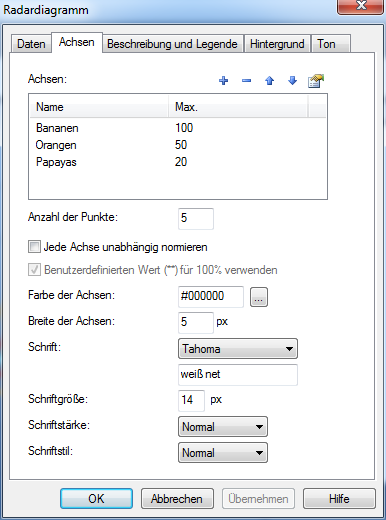Open the Ton tab
This screenshot has width=386, height=520.
331,44
